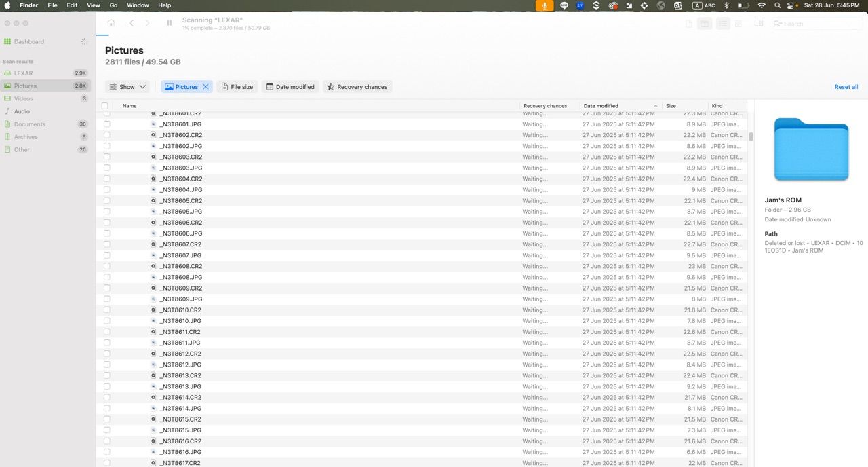Viewport: 868px width, 467px height.
Task: Click the Reset all link
Action: tap(846, 87)
